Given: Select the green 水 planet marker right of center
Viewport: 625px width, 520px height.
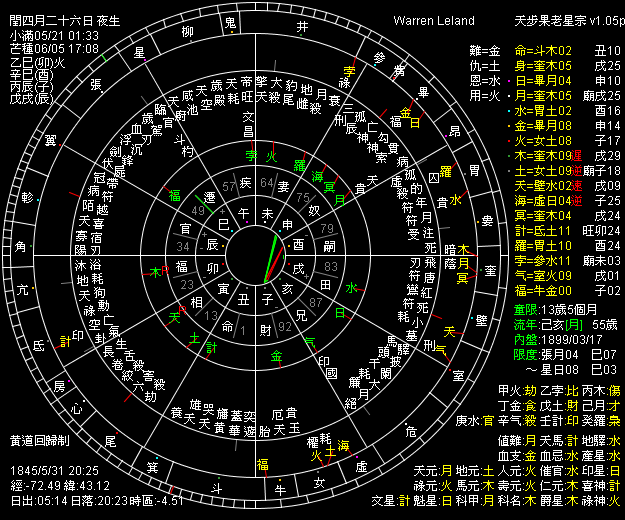Looking at the screenshot, I should pyautogui.click(x=351, y=288).
